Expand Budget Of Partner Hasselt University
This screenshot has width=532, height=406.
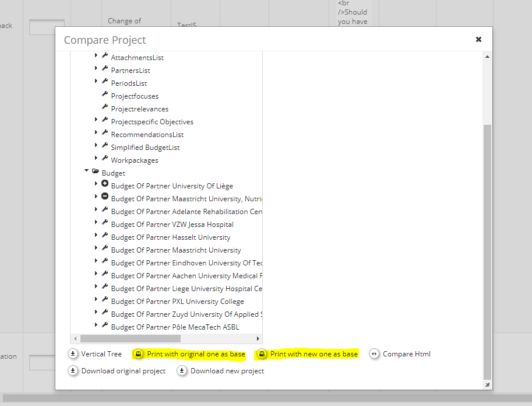click(96, 236)
